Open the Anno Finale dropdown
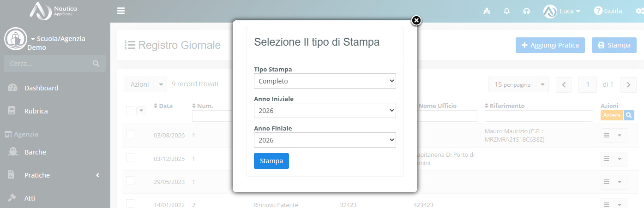 (x=325, y=140)
